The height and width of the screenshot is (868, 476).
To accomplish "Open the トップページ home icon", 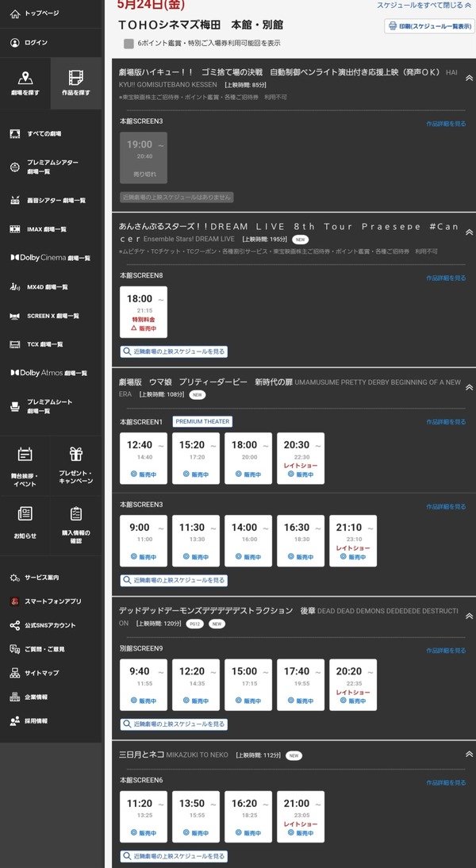I will pos(15,13).
